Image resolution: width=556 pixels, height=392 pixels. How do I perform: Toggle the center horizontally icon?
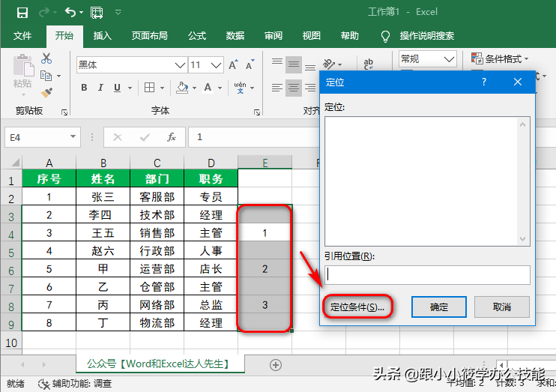click(294, 88)
